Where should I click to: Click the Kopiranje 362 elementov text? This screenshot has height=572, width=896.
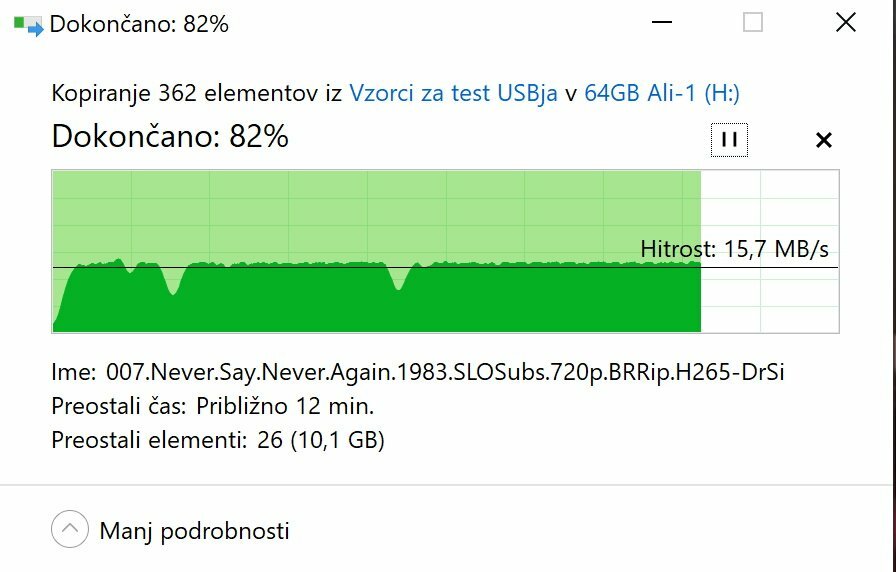185,93
